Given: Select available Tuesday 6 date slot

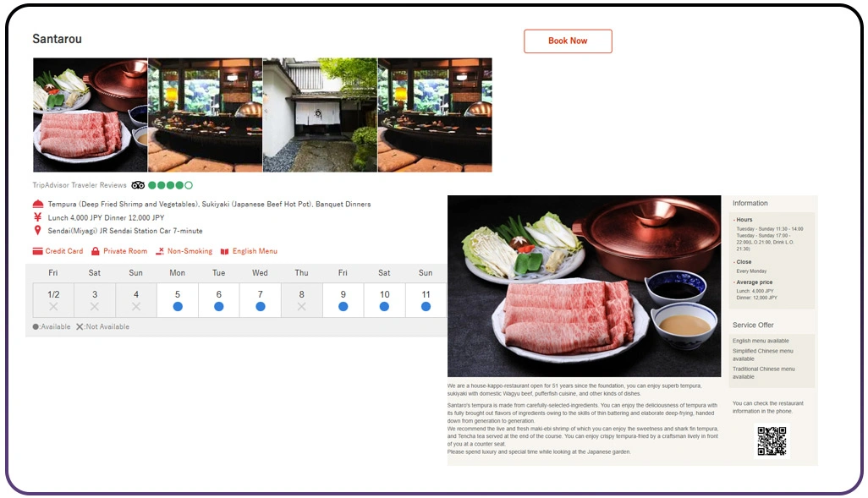Looking at the screenshot, I should pos(219,300).
